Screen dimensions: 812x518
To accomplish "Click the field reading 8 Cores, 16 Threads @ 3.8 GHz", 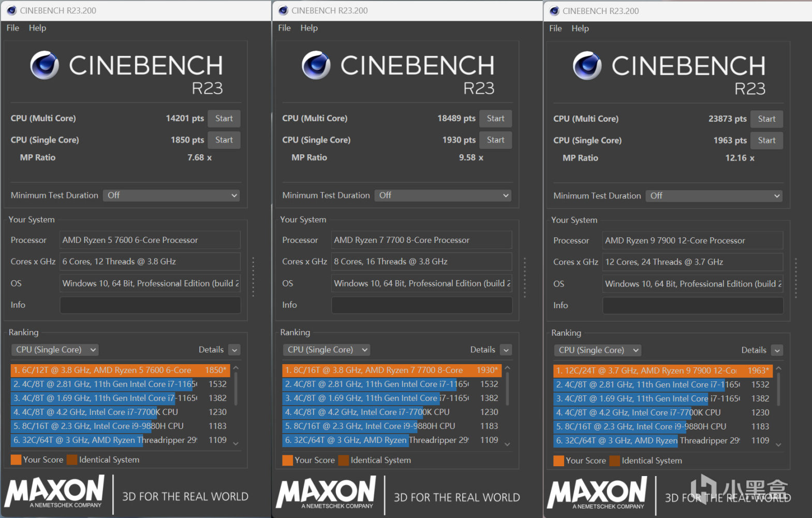I will click(422, 262).
